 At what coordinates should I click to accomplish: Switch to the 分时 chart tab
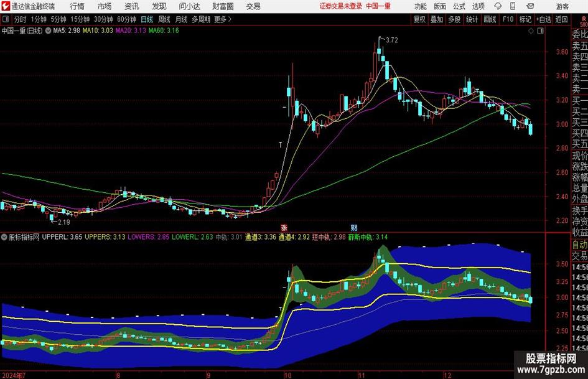point(21,19)
